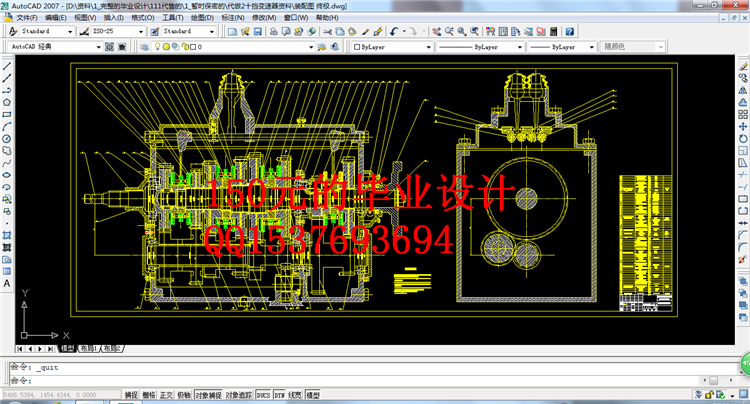Viewport: 750px width, 404px height.
Task: Open the 文件(F) menu
Action: tap(27, 18)
